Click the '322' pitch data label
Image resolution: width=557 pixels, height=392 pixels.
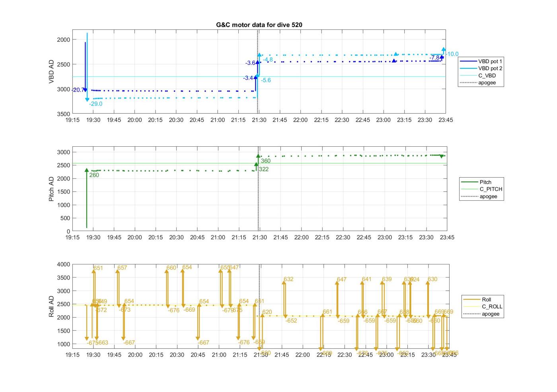pos(263,169)
